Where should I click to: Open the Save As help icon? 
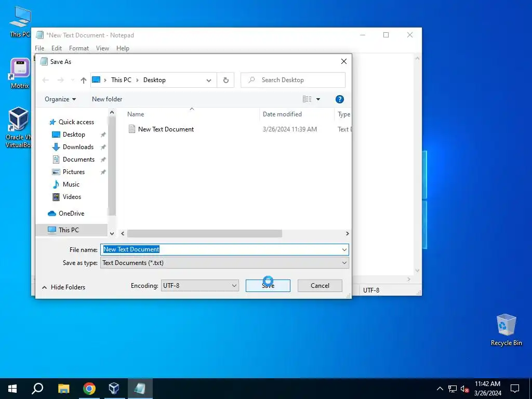click(x=339, y=99)
